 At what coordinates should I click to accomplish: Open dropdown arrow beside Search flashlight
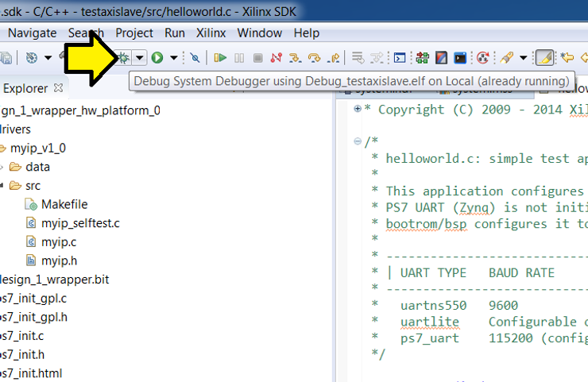click(523, 58)
